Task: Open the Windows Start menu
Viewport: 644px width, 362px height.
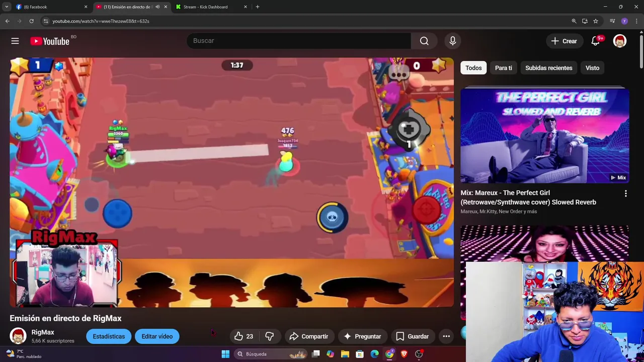Action: 225,354
